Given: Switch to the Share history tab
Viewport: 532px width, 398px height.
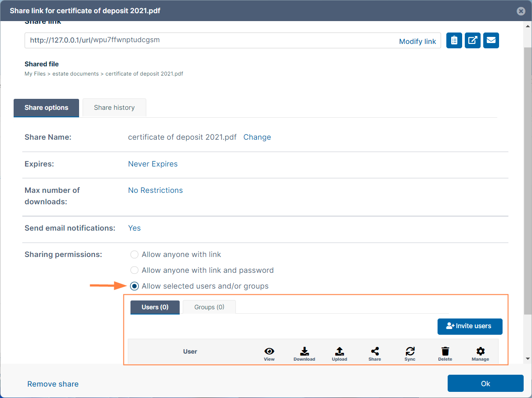Looking at the screenshot, I should click(114, 108).
